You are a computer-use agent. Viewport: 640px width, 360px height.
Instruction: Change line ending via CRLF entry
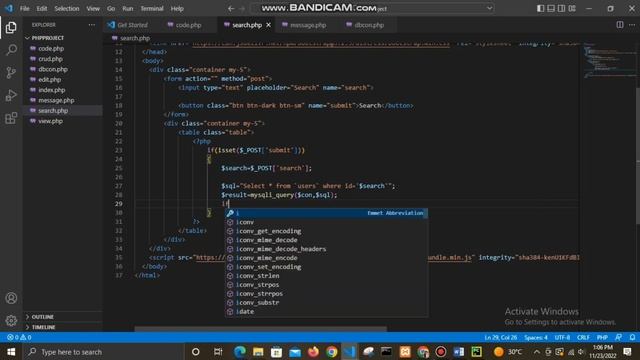click(583, 338)
